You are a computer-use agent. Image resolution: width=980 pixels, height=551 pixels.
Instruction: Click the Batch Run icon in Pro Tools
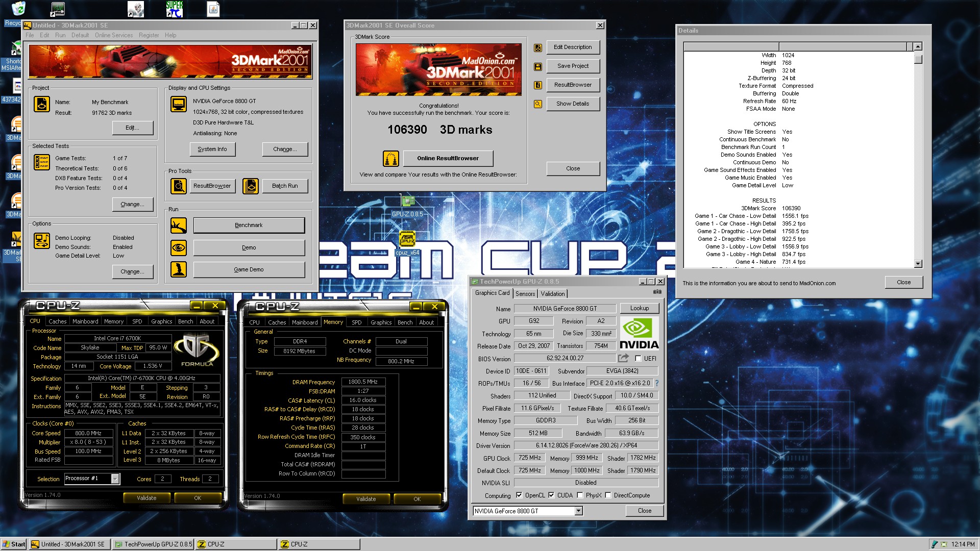(x=251, y=186)
